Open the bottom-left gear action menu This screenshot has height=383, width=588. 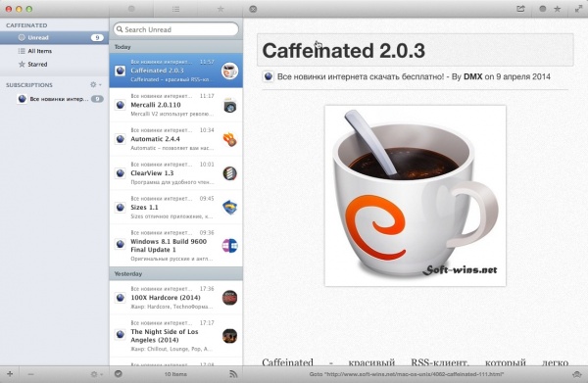pos(96,374)
